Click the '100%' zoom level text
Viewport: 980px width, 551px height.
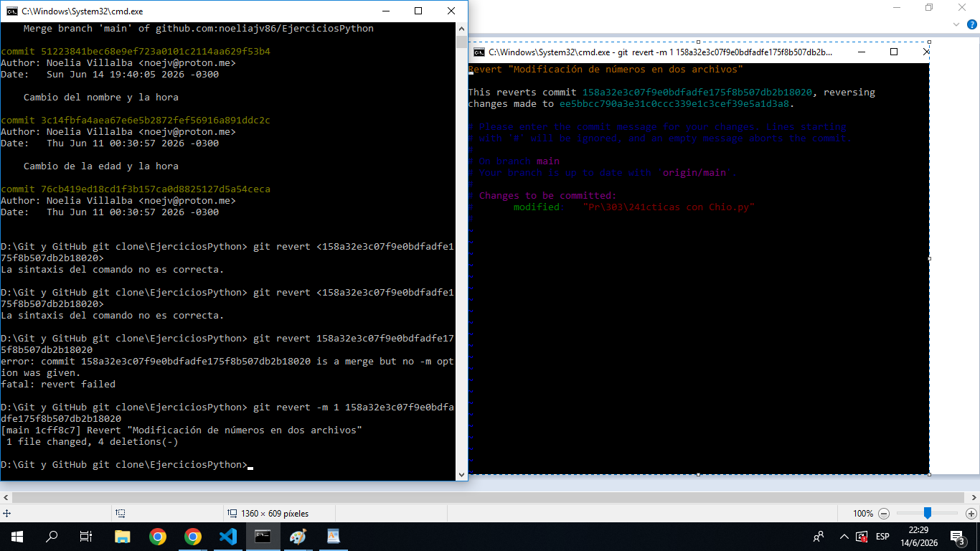[863, 514]
